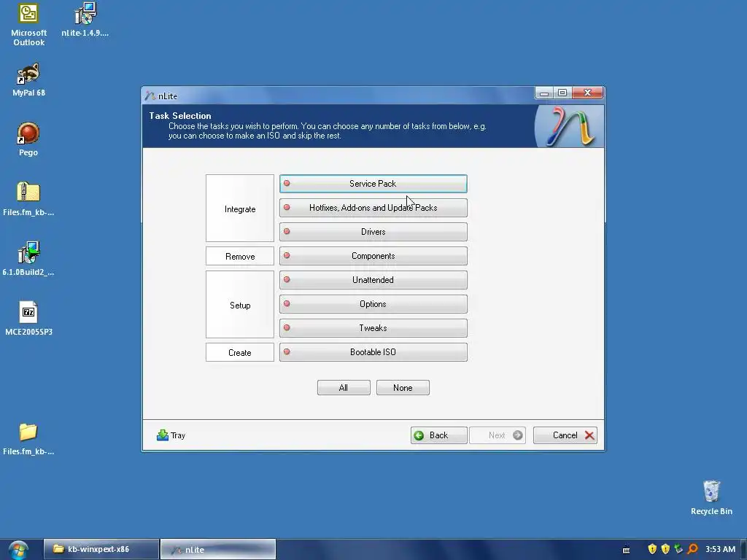Toggle the Service Pack task button

(x=373, y=184)
